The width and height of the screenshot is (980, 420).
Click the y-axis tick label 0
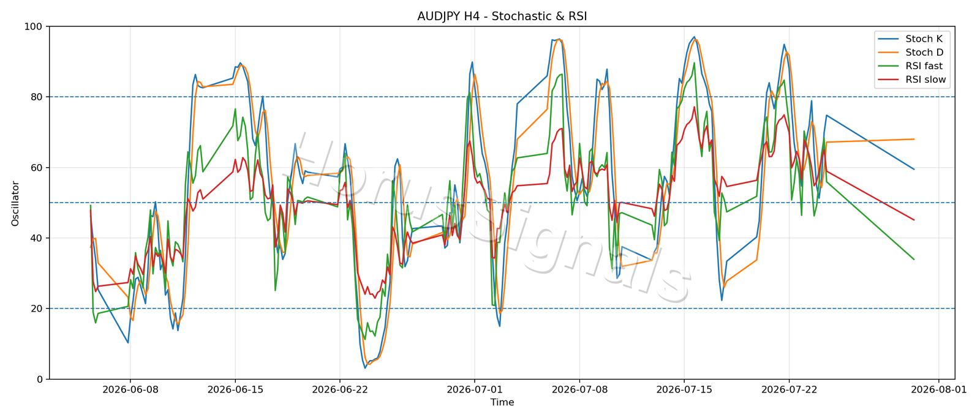click(x=40, y=379)
